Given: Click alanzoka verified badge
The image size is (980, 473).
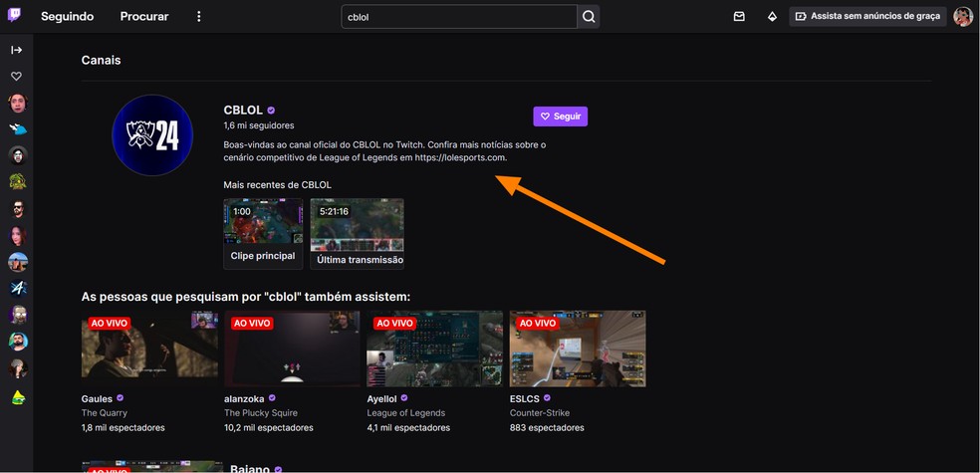Looking at the screenshot, I should pos(272,398).
